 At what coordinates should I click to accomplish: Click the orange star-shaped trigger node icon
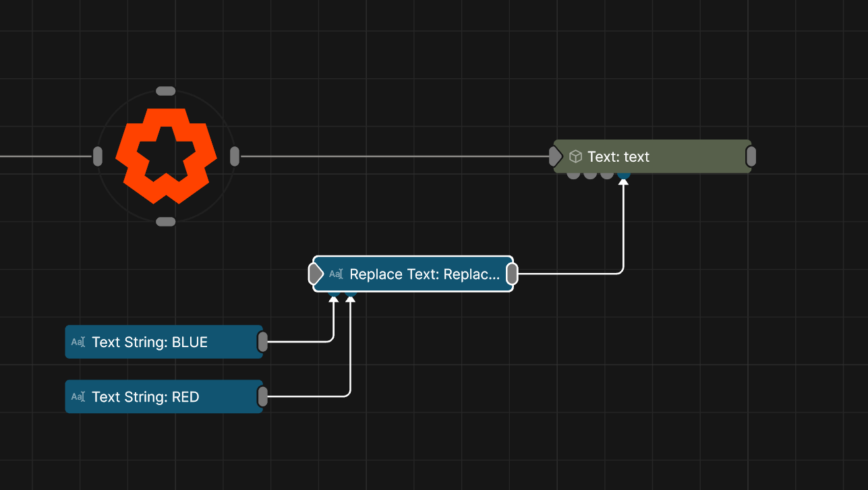(166, 156)
